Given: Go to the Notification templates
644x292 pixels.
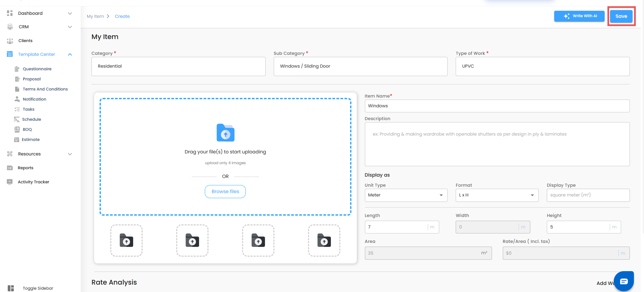Looking at the screenshot, I should 35,99.
